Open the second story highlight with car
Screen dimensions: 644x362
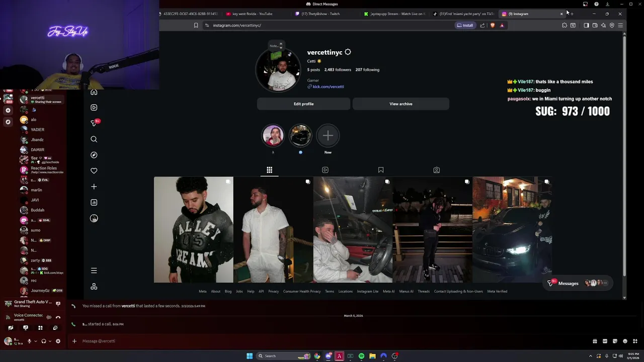(x=300, y=136)
